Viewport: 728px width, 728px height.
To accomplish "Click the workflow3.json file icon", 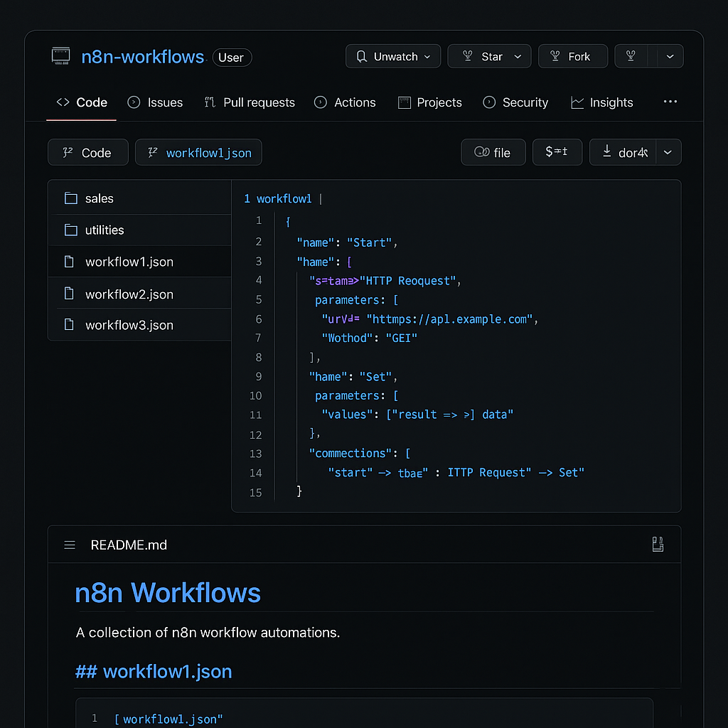I will pos(69,324).
